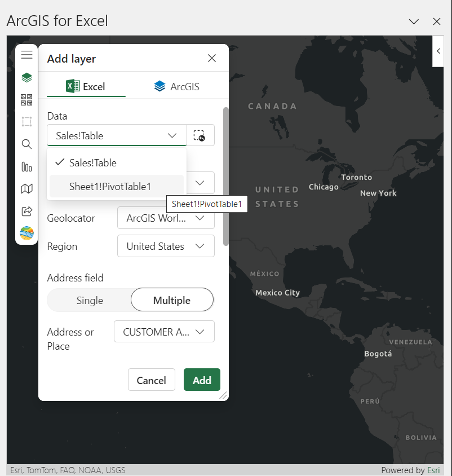452x476 pixels.
Task: Click the green Add button
Action: (202, 380)
